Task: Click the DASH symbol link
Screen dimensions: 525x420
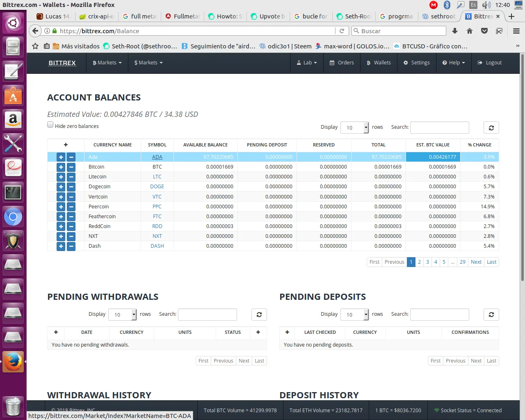Action: point(157,246)
